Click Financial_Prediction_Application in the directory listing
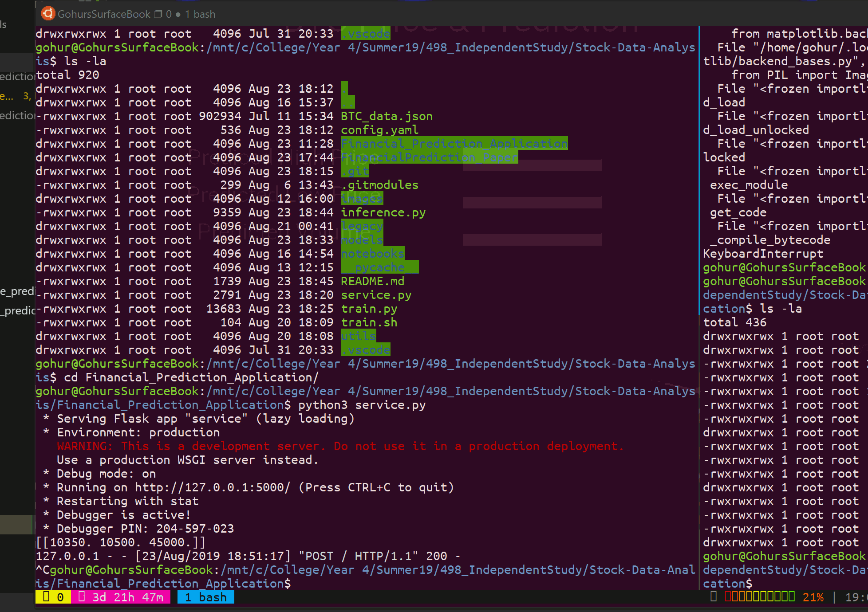Image resolution: width=868 pixels, height=612 pixels. (454, 144)
